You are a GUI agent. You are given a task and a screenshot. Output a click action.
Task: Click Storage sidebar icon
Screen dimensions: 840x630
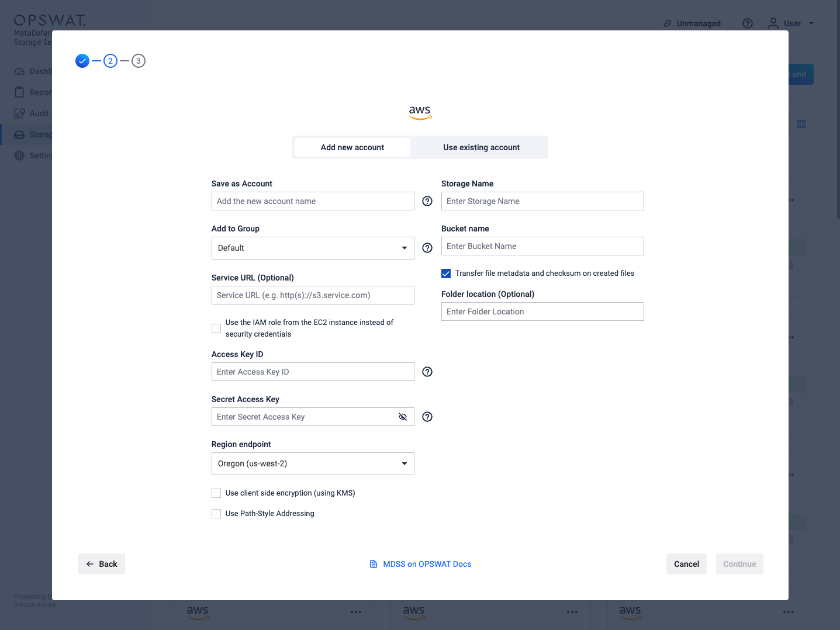(19, 134)
